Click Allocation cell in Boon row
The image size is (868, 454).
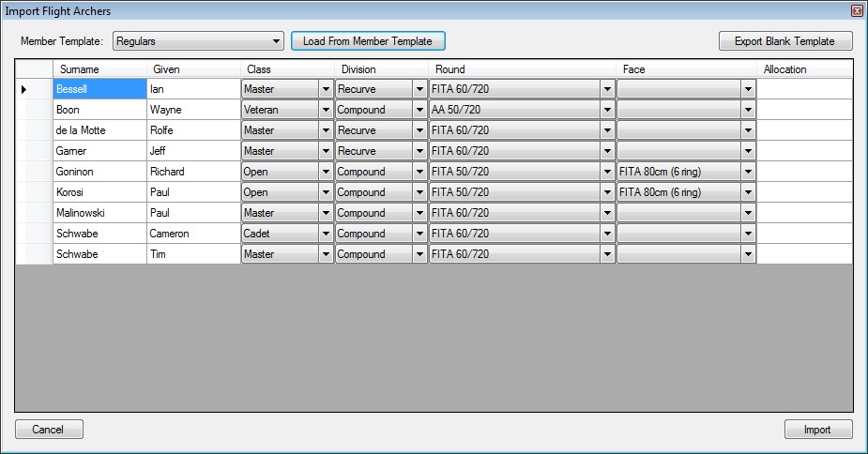(804, 110)
